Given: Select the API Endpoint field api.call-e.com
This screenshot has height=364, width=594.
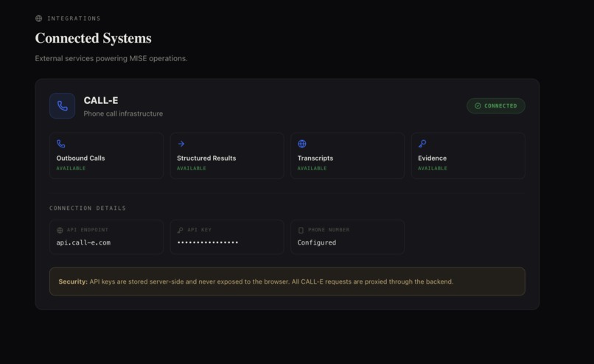Looking at the screenshot, I should click(x=106, y=237).
